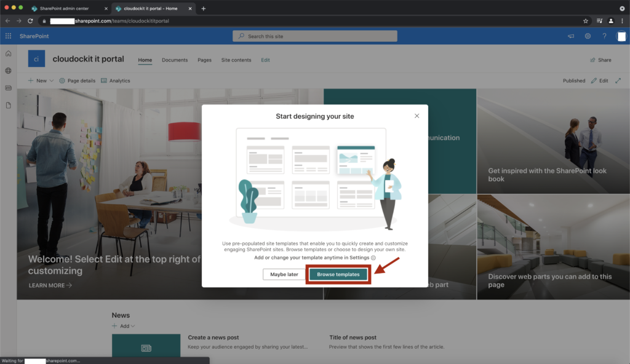Open the Help question mark icon
630x364 pixels.
(604, 36)
